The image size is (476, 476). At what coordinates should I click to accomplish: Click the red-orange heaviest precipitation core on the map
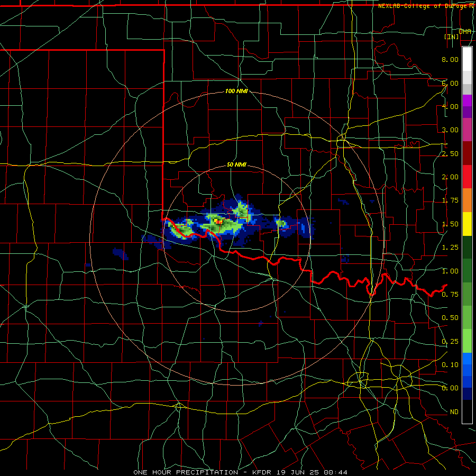point(218,222)
